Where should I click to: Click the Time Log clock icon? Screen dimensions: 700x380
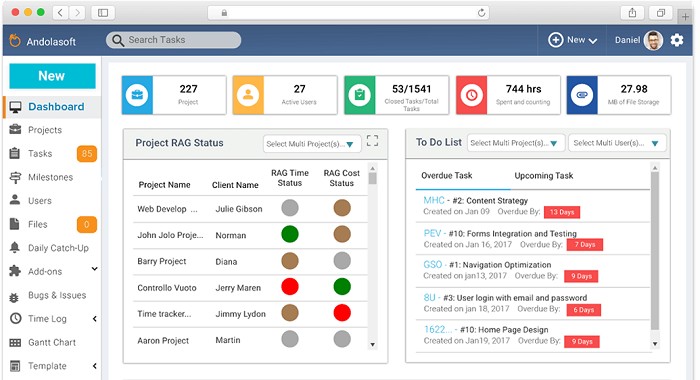point(16,318)
